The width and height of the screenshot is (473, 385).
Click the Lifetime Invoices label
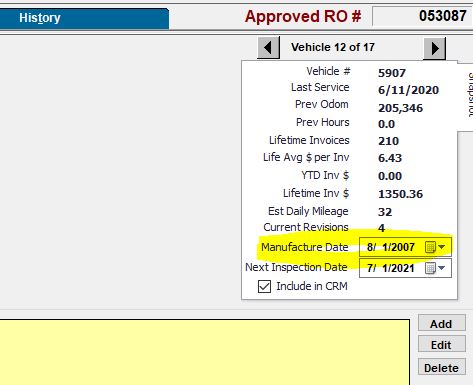click(x=309, y=140)
